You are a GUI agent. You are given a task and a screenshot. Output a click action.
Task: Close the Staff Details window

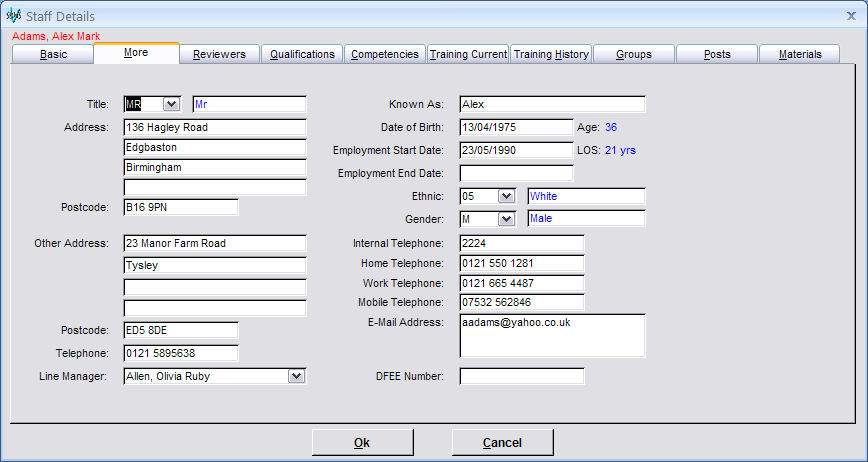(x=851, y=16)
